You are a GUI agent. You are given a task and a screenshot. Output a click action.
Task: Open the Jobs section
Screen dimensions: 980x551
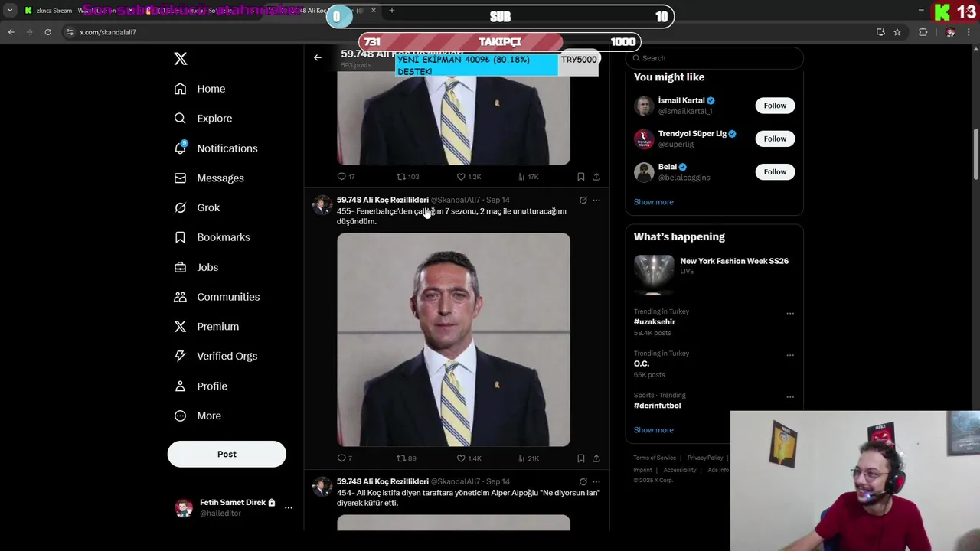click(x=196, y=267)
